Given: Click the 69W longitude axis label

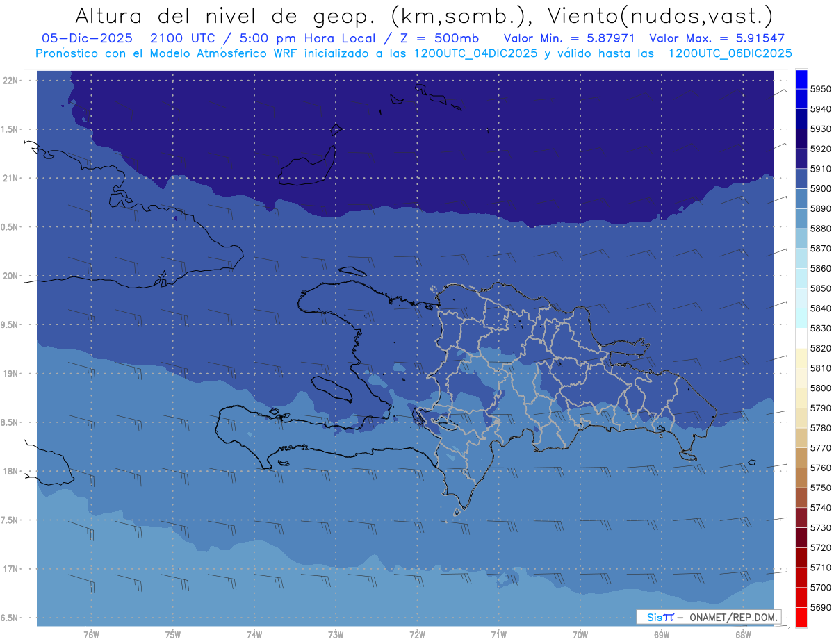Looking at the screenshot, I should point(661,634).
